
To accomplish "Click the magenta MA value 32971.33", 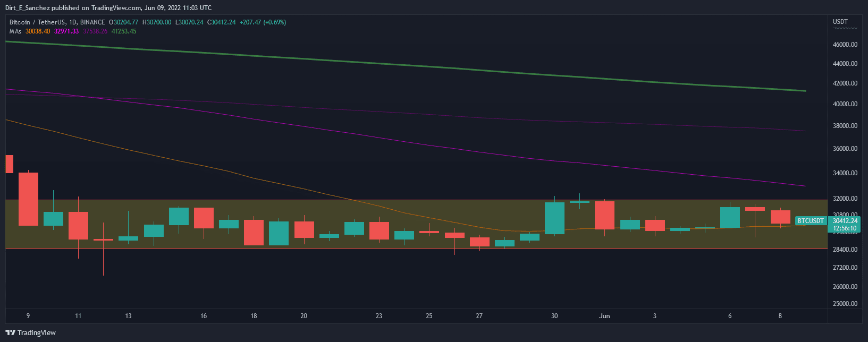I will point(66,31).
